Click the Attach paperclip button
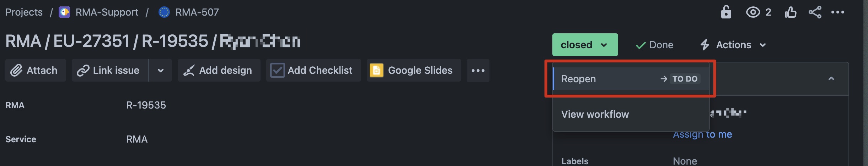This screenshot has height=166, width=868. (x=36, y=70)
